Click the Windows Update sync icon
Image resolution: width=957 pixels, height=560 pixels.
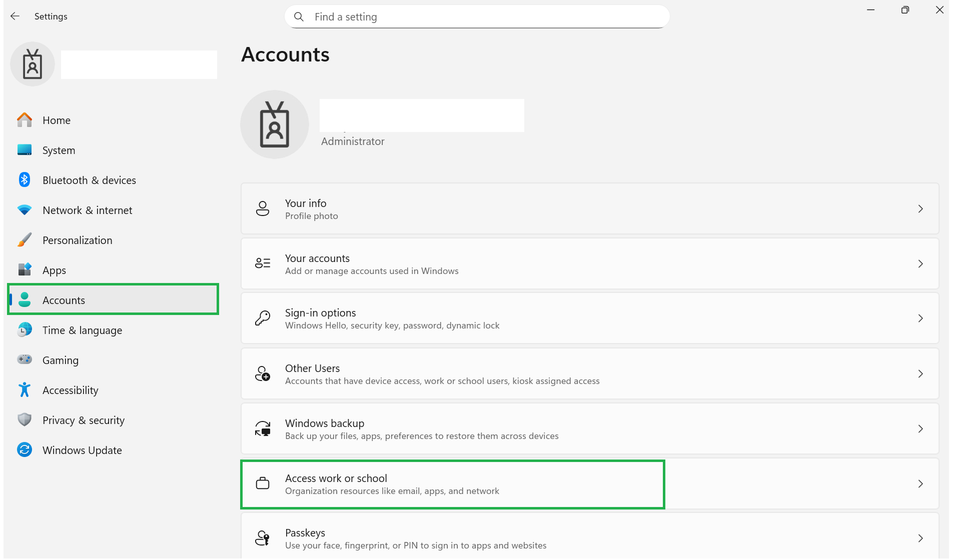pos(25,450)
